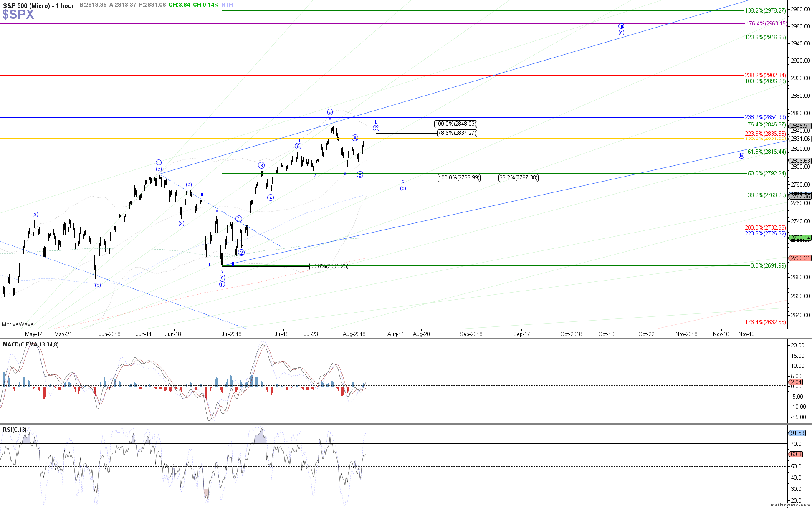Click the 76.4%(2846.67) Fibonacci label
The height and width of the screenshot is (508, 812).
[x=766, y=125]
